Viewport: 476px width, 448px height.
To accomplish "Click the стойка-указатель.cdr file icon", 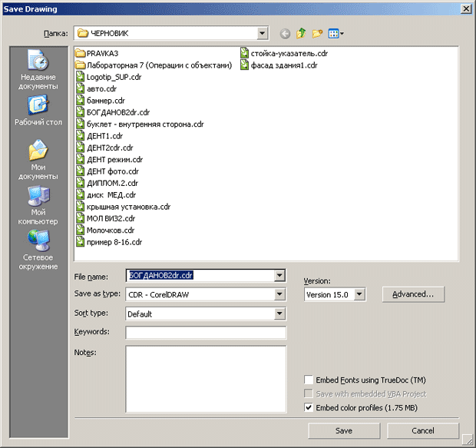I will (x=244, y=53).
